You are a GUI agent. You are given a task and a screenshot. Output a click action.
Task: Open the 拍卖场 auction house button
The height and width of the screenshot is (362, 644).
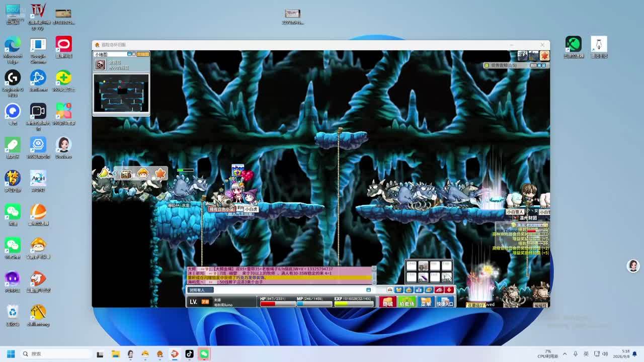pos(407,302)
